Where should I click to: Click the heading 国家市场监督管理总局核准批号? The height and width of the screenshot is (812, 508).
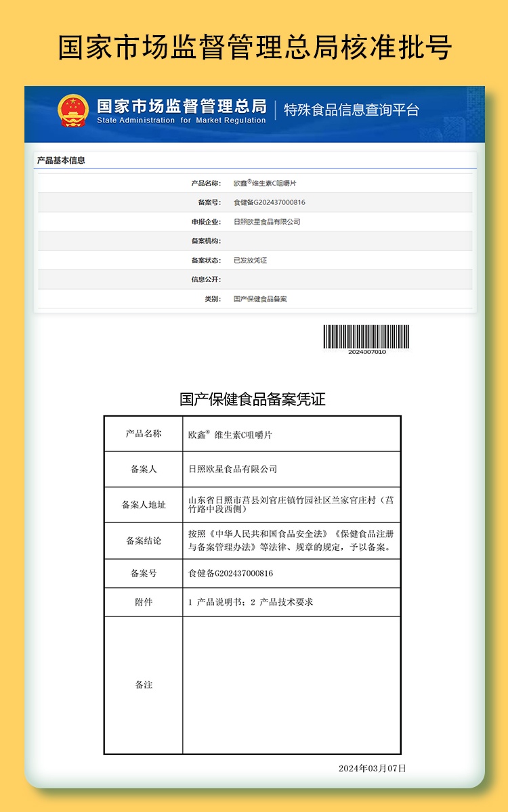point(254,47)
